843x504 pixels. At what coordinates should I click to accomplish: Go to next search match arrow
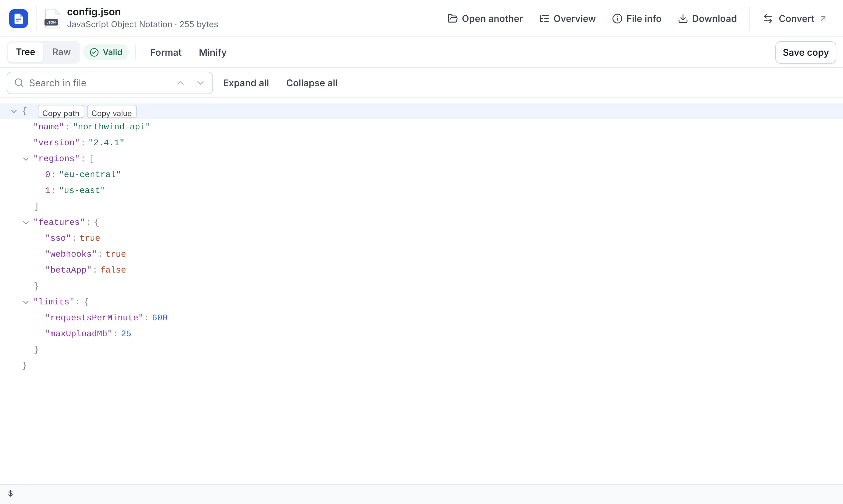click(200, 83)
